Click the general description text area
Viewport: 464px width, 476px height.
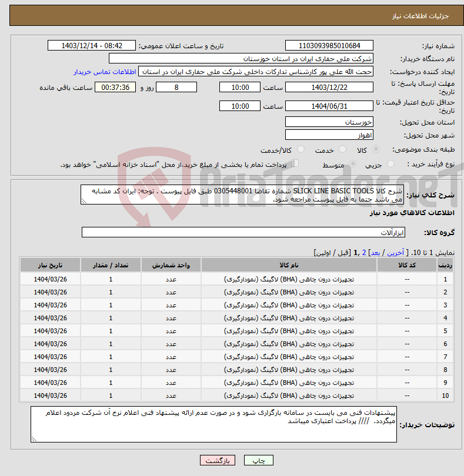coord(242,195)
